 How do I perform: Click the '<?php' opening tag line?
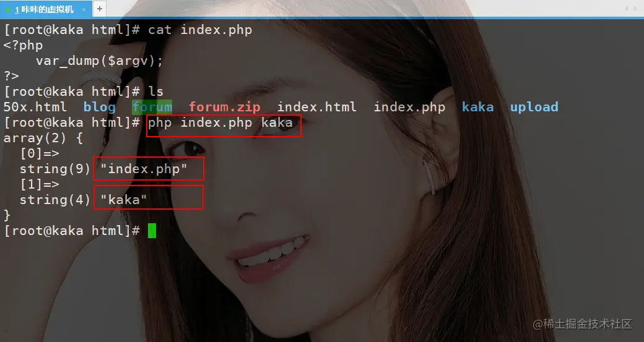(x=23, y=45)
